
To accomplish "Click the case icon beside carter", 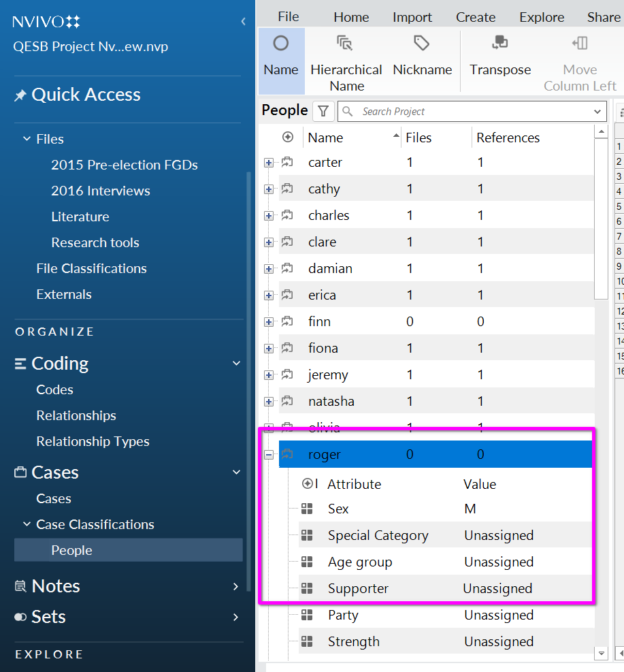I will [287, 162].
